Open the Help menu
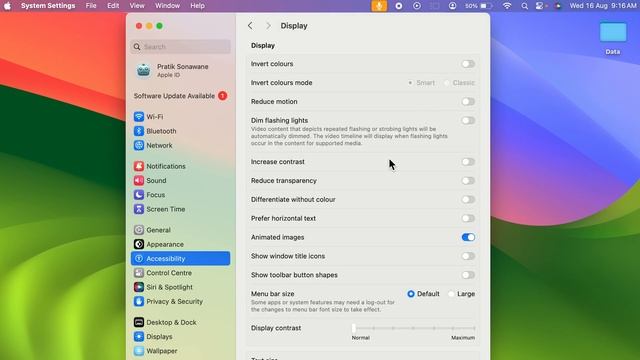The width and height of the screenshot is (640, 360). tap(198, 6)
